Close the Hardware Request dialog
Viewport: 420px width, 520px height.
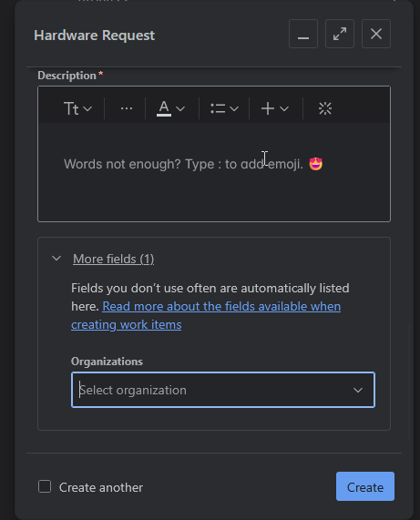click(x=376, y=34)
